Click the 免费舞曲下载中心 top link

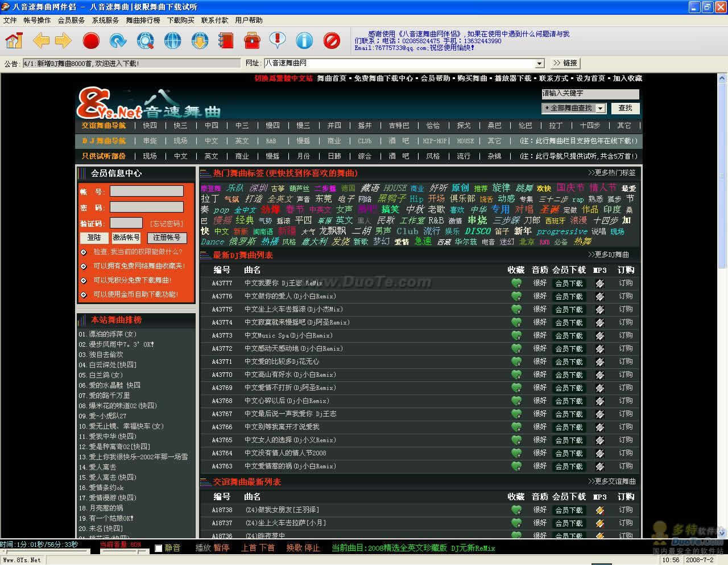point(384,78)
